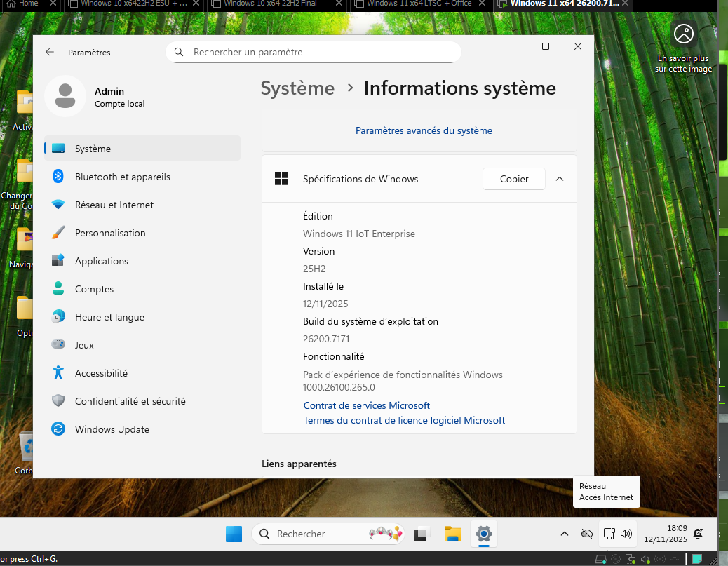Open Réseau et Internet settings
Image resolution: width=728 pixels, height=566 pixels.
(114, 205)
